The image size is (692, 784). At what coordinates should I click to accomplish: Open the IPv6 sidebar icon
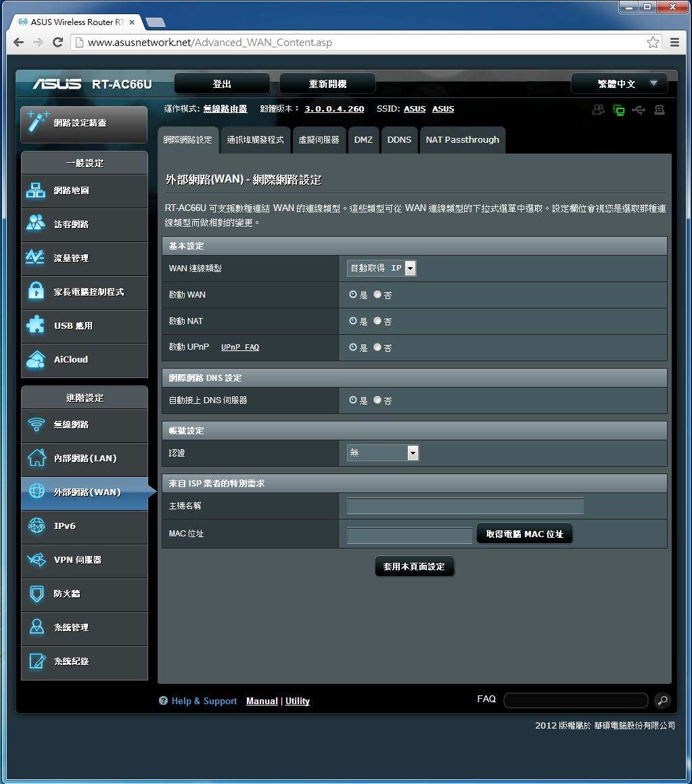point(35,526)
